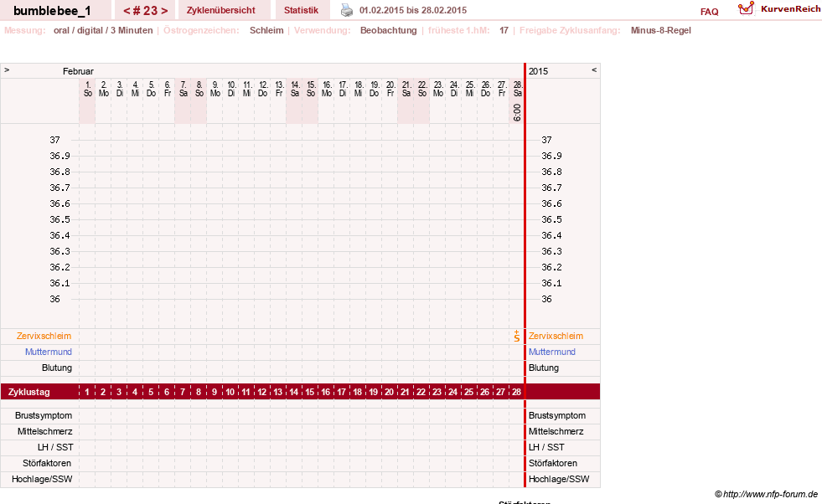Click date header 14. Sa
The width and height of the screenshot is (822, 504).
pos(295,89)
